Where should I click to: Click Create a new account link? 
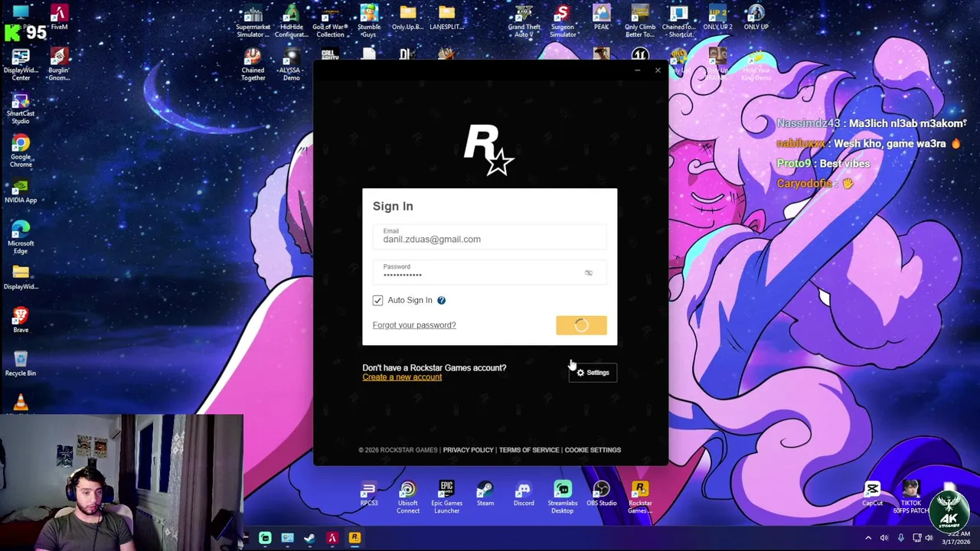click(402, 377)
